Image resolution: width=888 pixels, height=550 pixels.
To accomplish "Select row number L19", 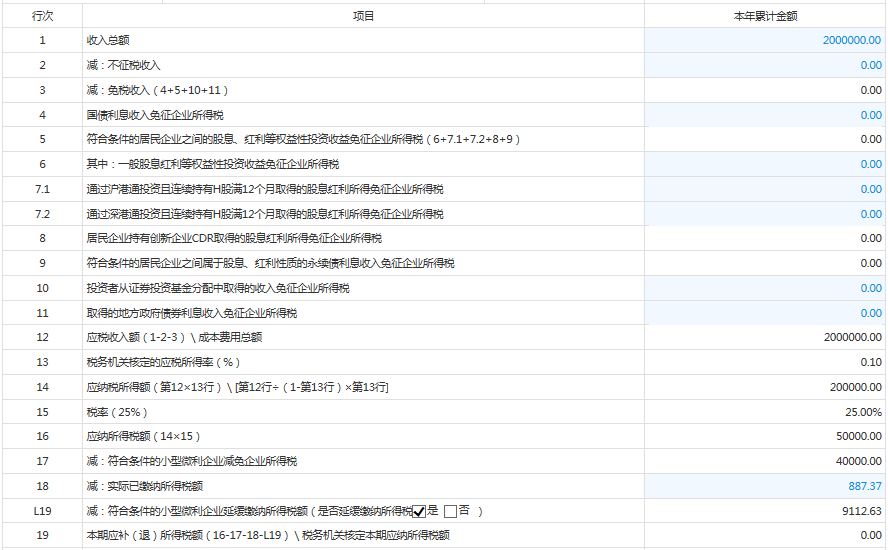I will click(42, 511).
